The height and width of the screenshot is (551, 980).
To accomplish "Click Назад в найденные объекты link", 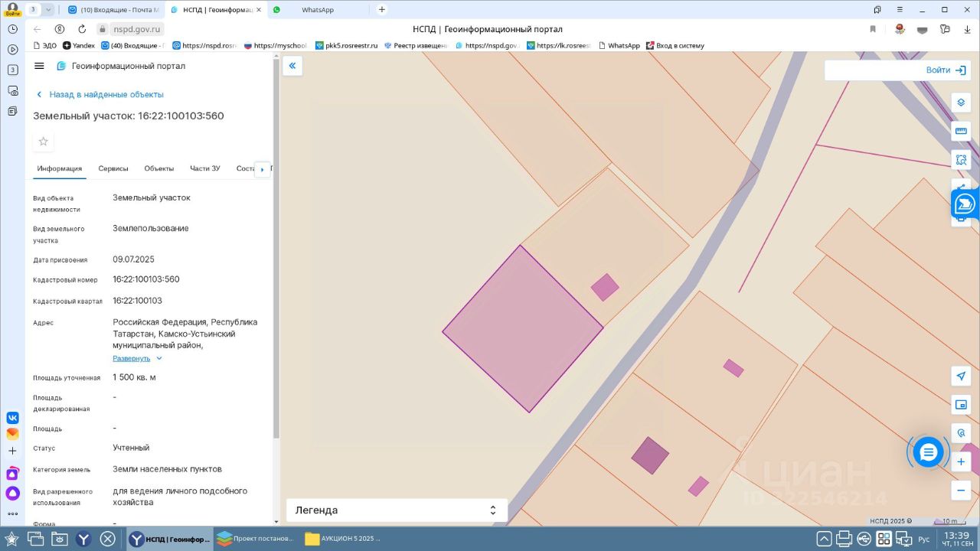I will pos(106,95).
